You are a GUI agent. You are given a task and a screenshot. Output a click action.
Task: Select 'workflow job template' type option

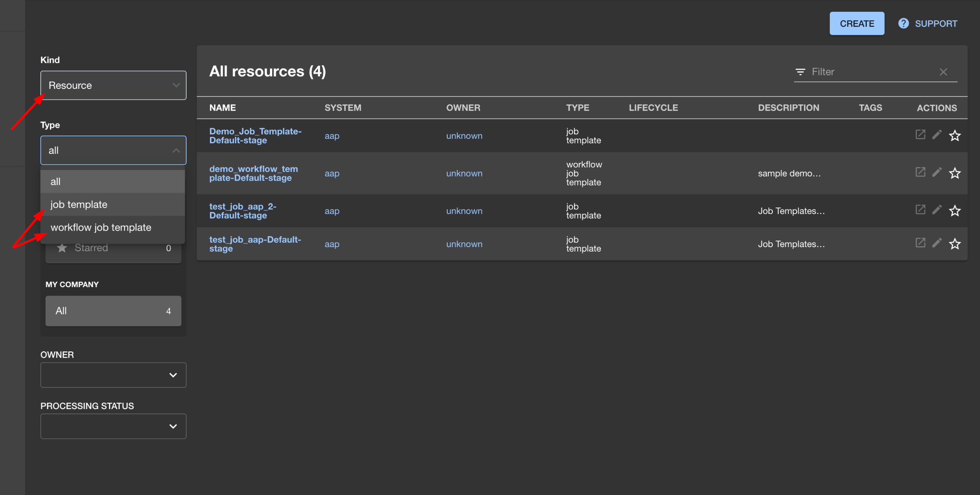pos(113,227)
